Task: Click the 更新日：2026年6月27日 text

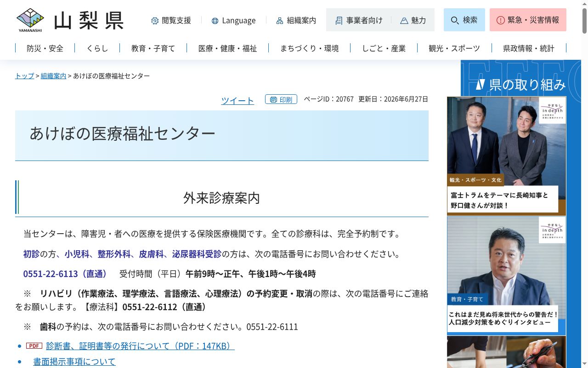Action: 393,99
